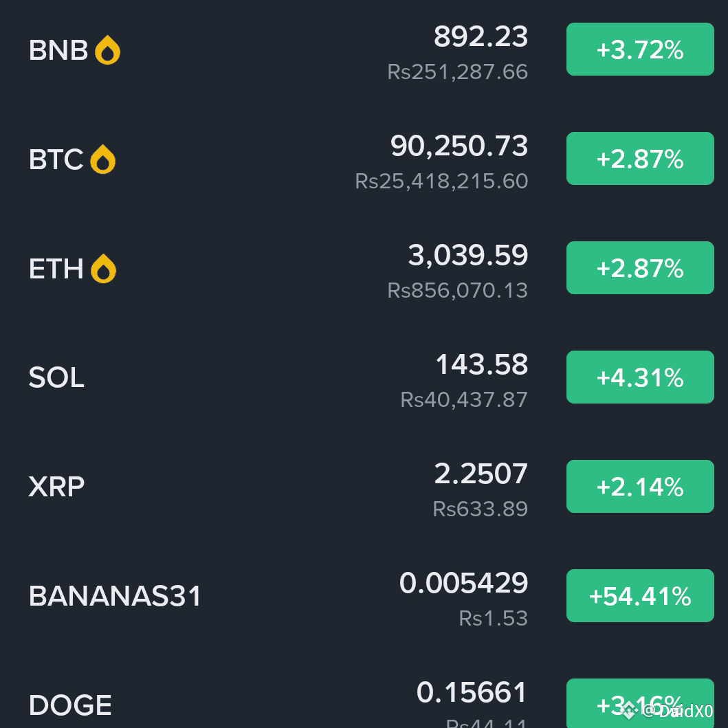
Task: Open the BNB coin row
Action: [x=364, y=49]
